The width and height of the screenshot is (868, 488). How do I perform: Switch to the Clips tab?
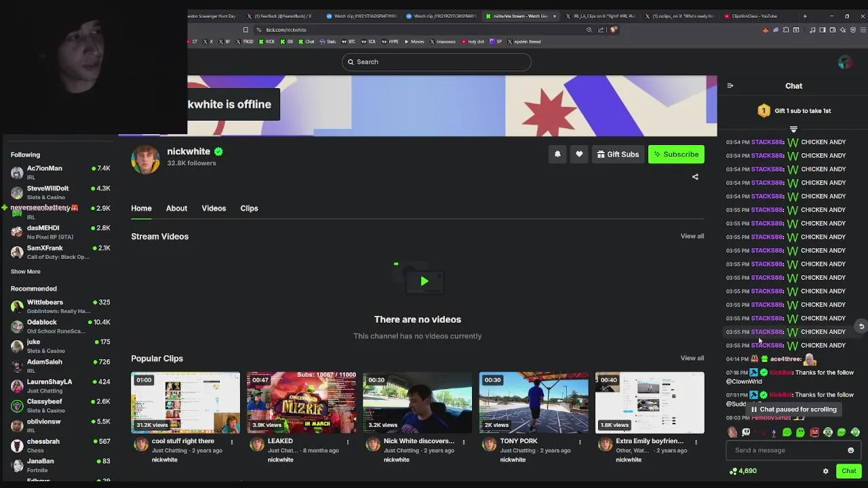[249, 209]
